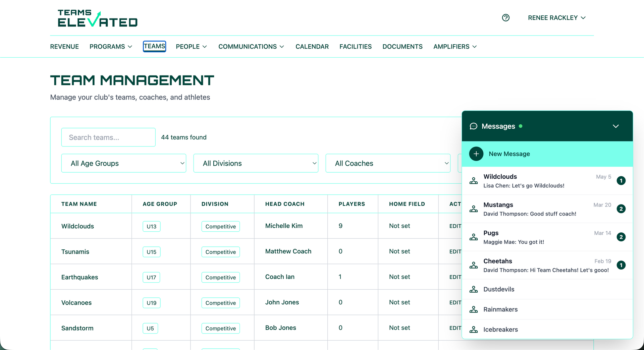Click head coach Matthew Coach
This screenshot has width=644, height=350.
coord(288,251)
